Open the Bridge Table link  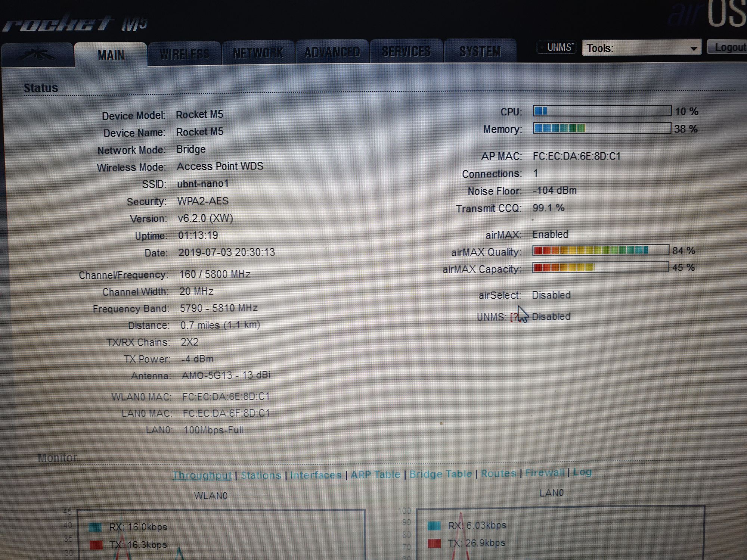[x=440, y=474]
